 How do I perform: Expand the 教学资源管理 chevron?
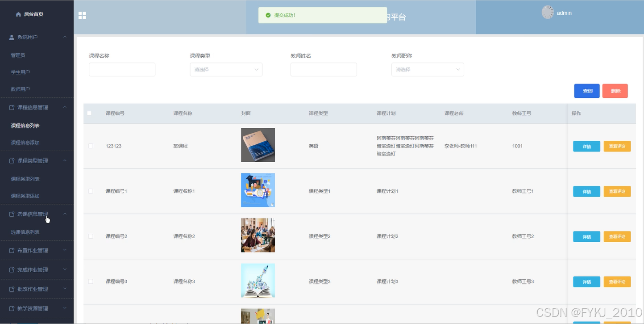click(65, 308)
